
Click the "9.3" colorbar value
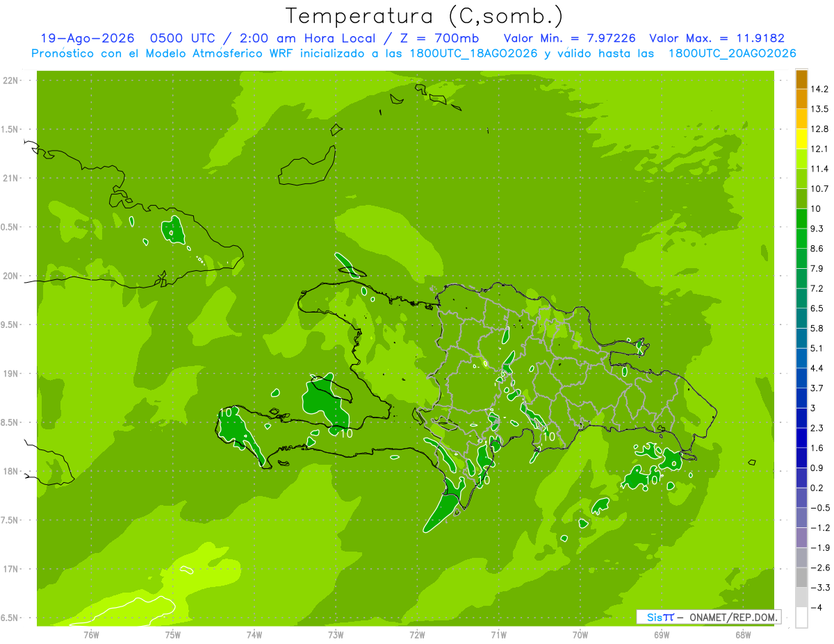tap(817, 229)
